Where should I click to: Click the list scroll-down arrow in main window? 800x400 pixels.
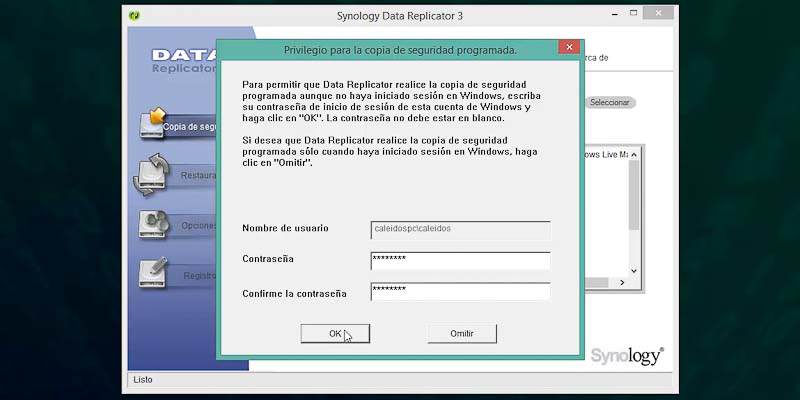(x=634, y=271)
